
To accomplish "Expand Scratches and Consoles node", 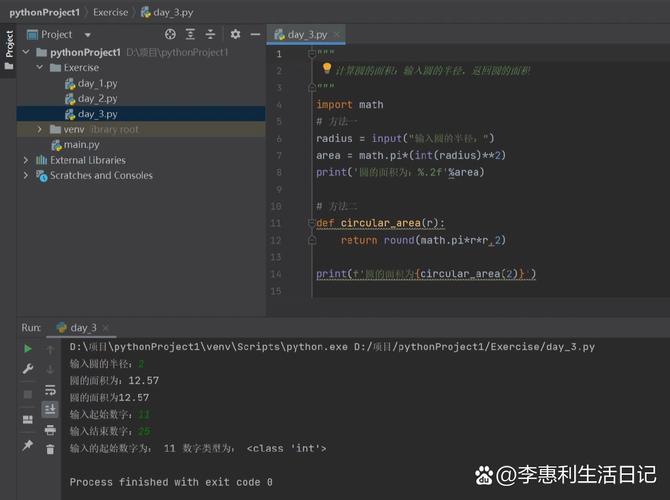I will click(26, 175).
